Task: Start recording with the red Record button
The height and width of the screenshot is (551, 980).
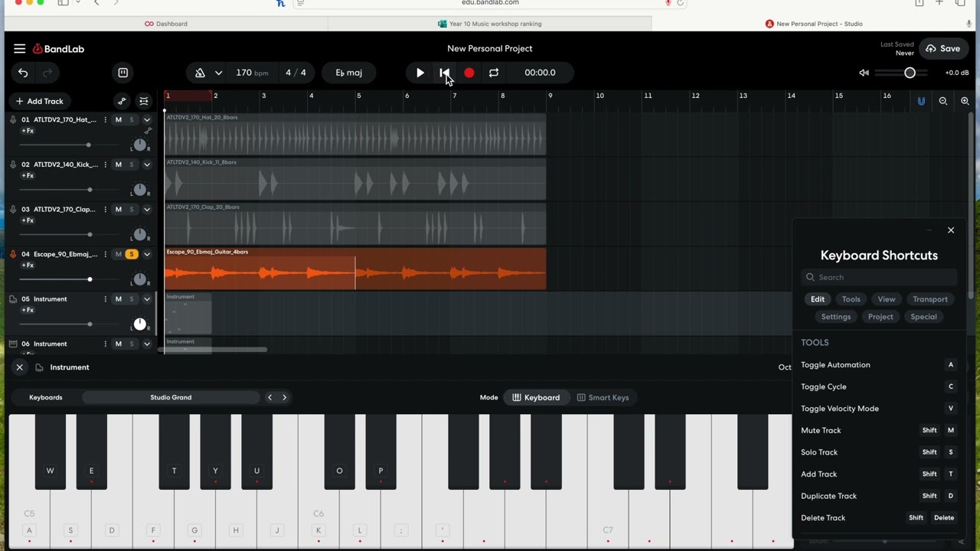Action: coord(469,73)
